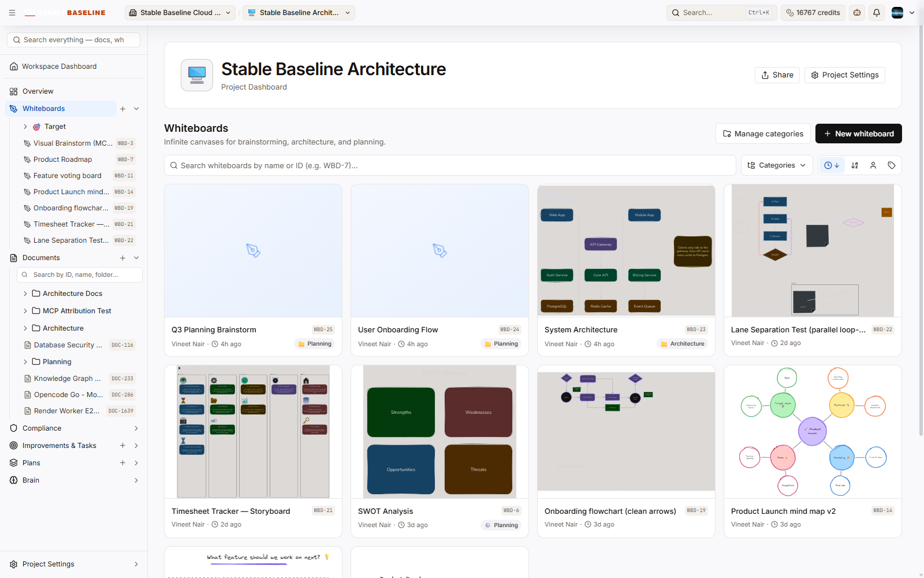Focus the global Search field in header

722,13
